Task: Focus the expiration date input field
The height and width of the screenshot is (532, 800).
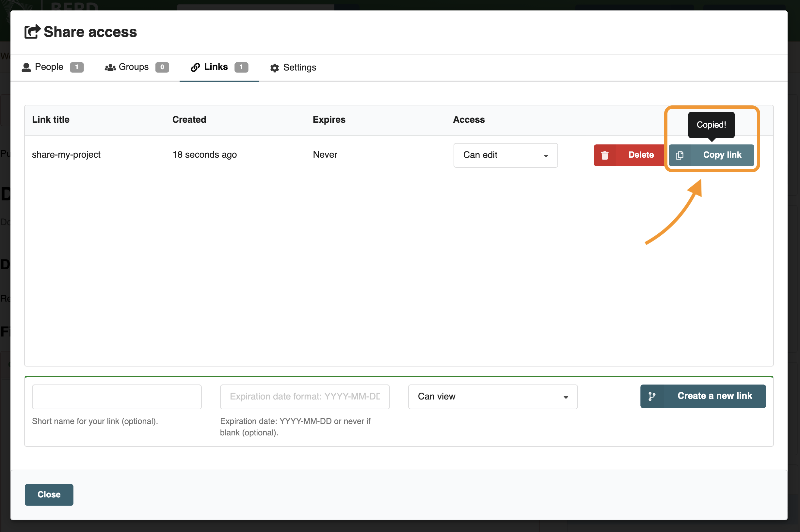Action: point(305,397)
